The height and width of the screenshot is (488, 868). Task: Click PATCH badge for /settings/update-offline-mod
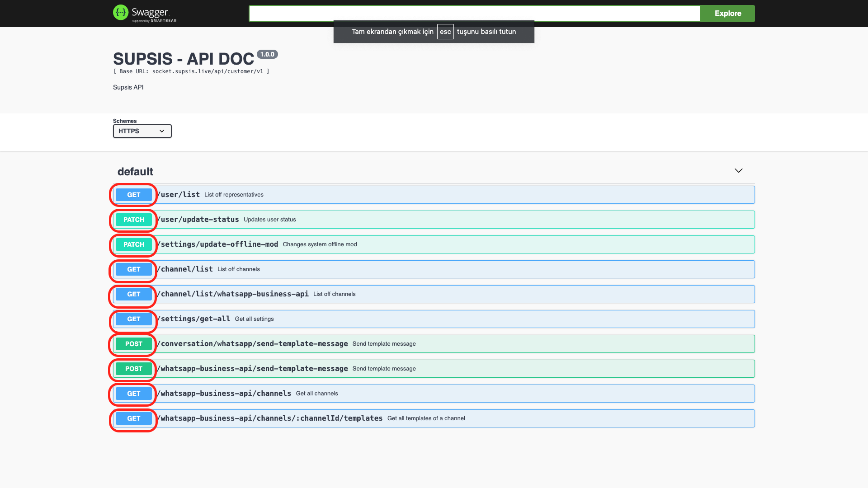tap(134, 244)
